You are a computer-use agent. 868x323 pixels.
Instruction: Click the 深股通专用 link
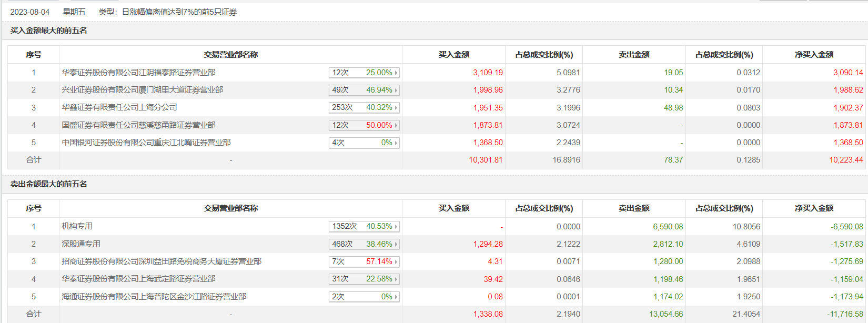[81, 244]
